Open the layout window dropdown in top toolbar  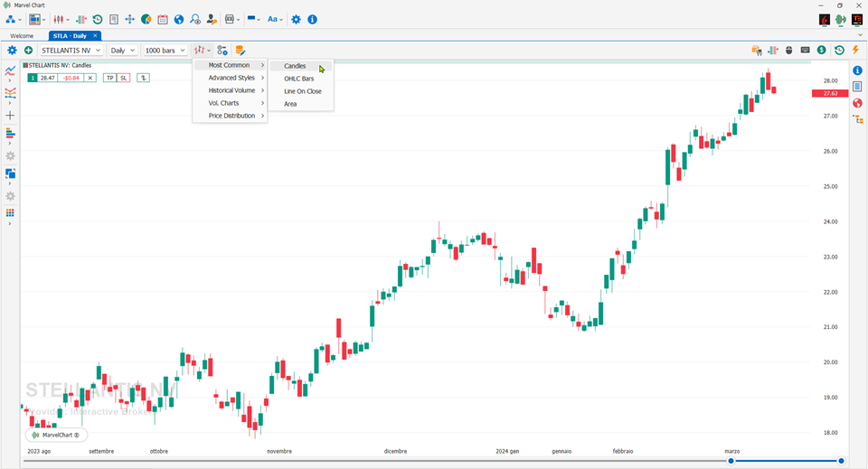tap(37, 19)
